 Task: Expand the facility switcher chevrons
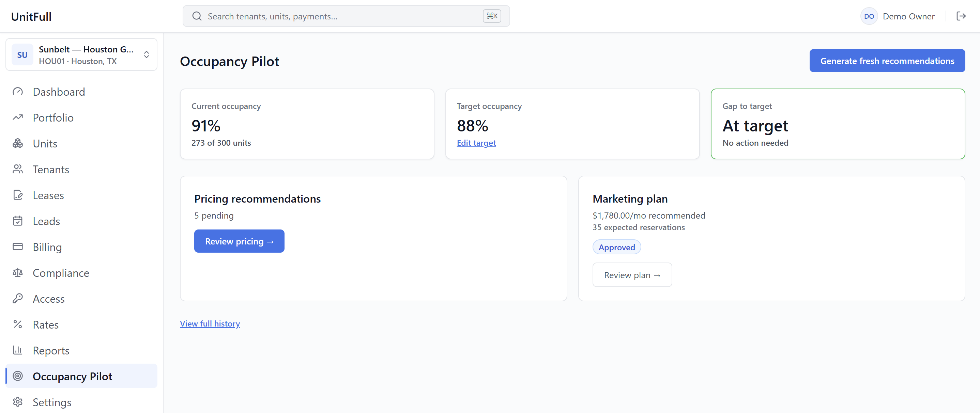[x=147, y=55]
